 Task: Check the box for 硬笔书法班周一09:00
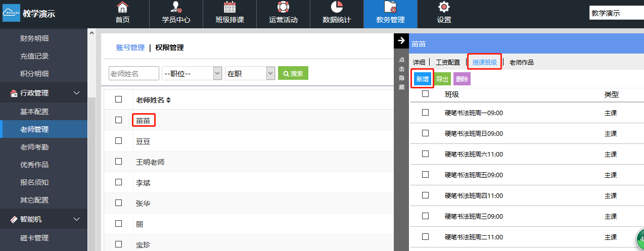tap(425, 112)
